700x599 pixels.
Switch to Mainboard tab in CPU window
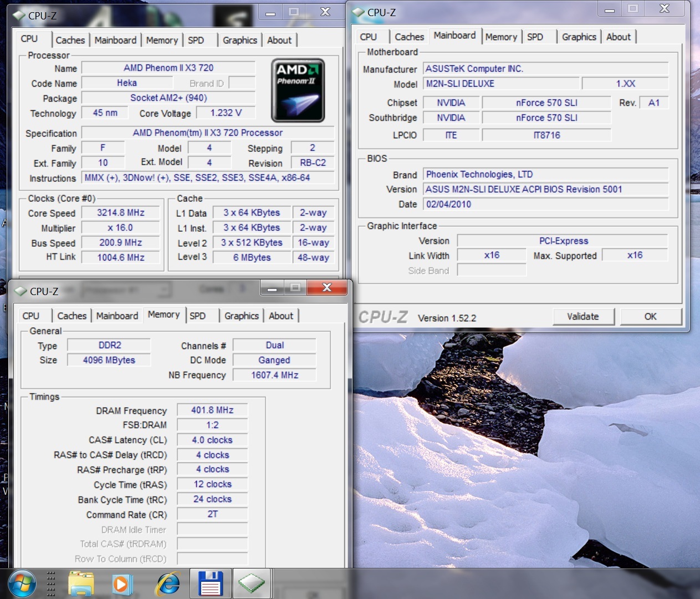pyautogui.click(x=115, y=40)
